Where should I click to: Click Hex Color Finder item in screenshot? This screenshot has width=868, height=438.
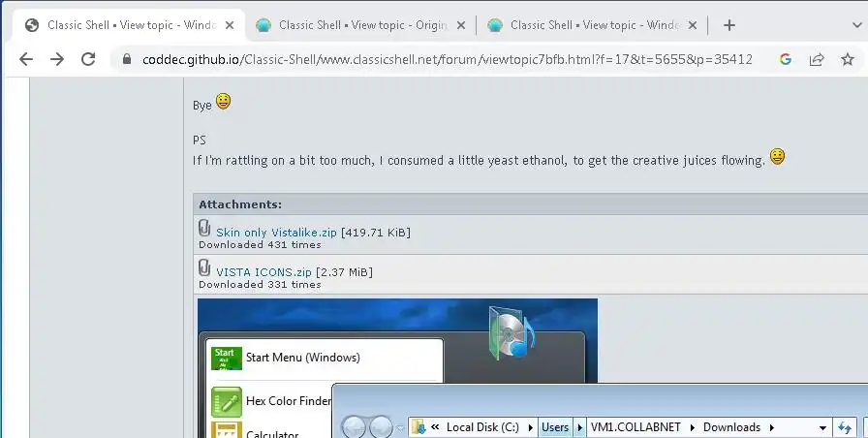pos(289,401)
